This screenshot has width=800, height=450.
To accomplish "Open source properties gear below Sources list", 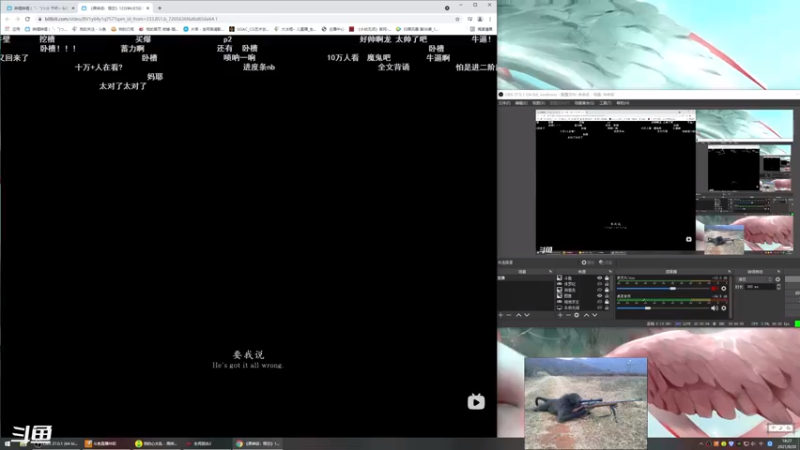I will (577, 315).
